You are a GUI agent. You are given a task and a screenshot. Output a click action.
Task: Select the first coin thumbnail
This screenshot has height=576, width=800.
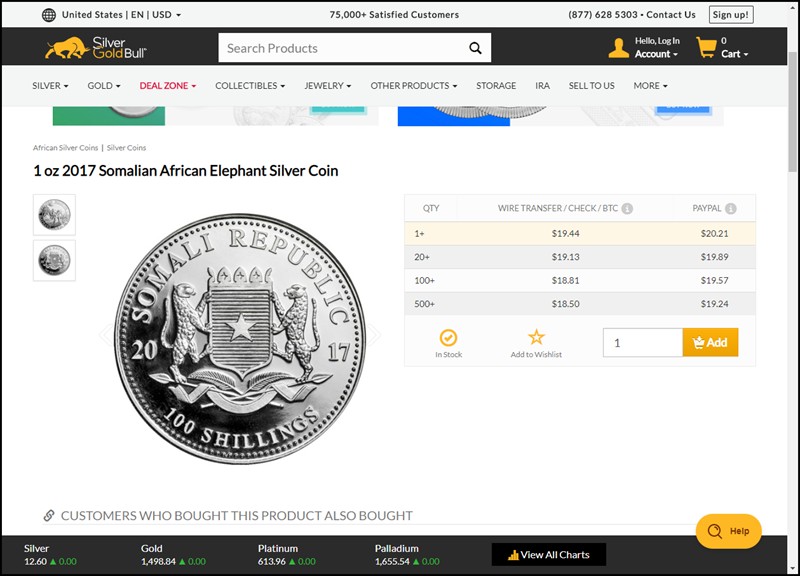click(54, 215)
